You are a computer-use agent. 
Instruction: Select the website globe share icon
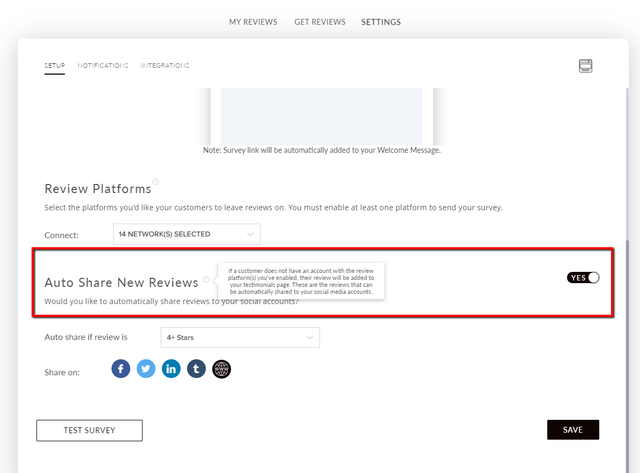click(x=222, y=369)
